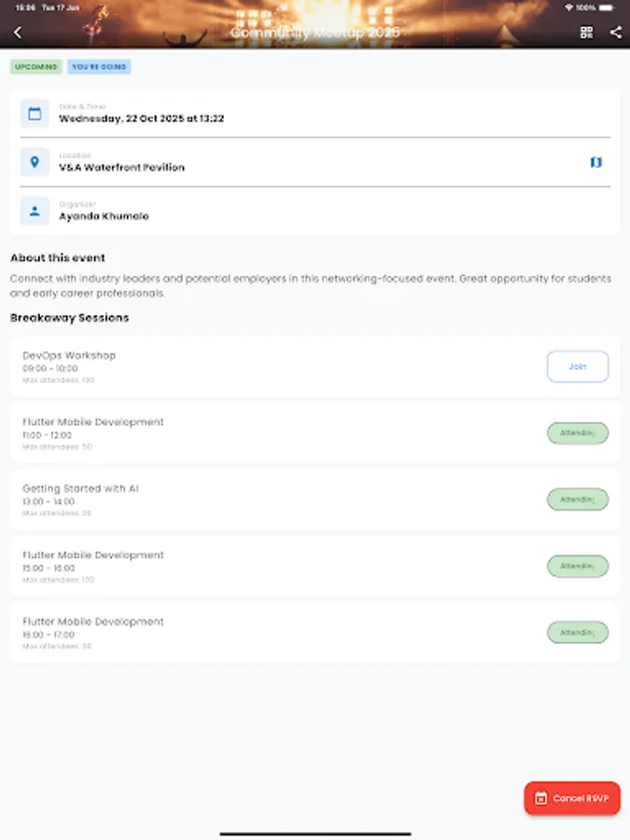The image size is (630, 840).
Task: Join the DevOps Workshop session
Action: pyautogui.click(x=577, y=366)
